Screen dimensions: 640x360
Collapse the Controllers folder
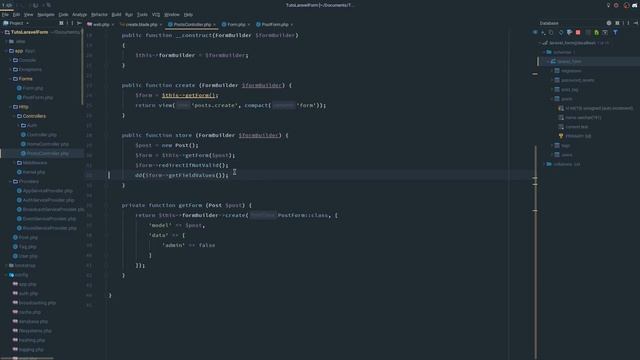pos(15,116)
